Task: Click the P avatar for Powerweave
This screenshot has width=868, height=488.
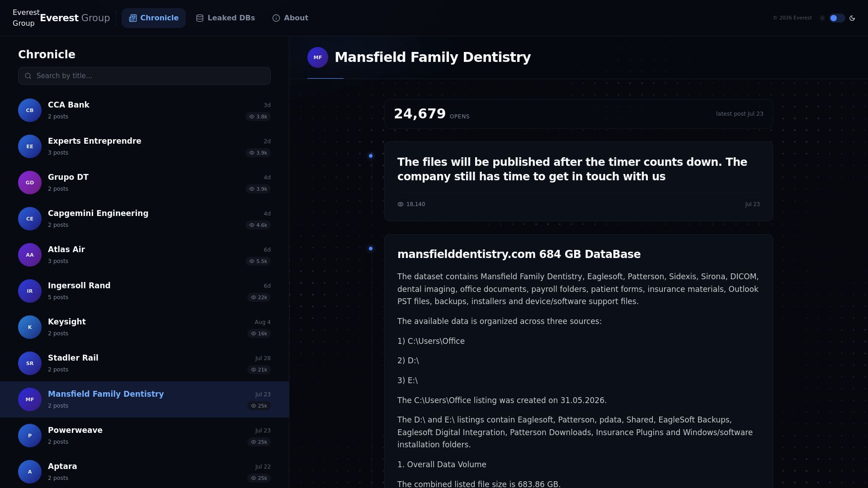Action: 30,436
